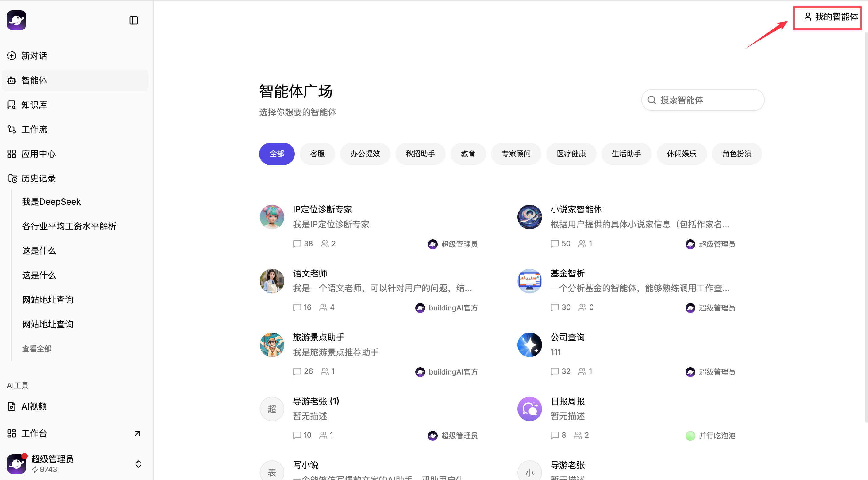Click the 知识库 knowledge base icon
868x480 pixels.
tap(12, 105)
